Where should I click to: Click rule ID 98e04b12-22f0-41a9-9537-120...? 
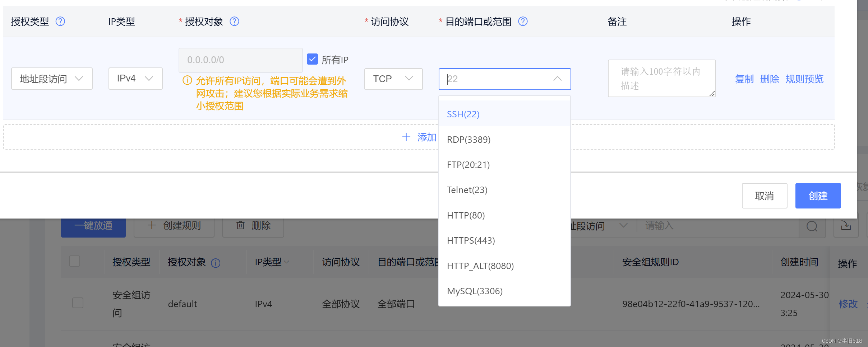pyautogui.click(x=691, y=304)
